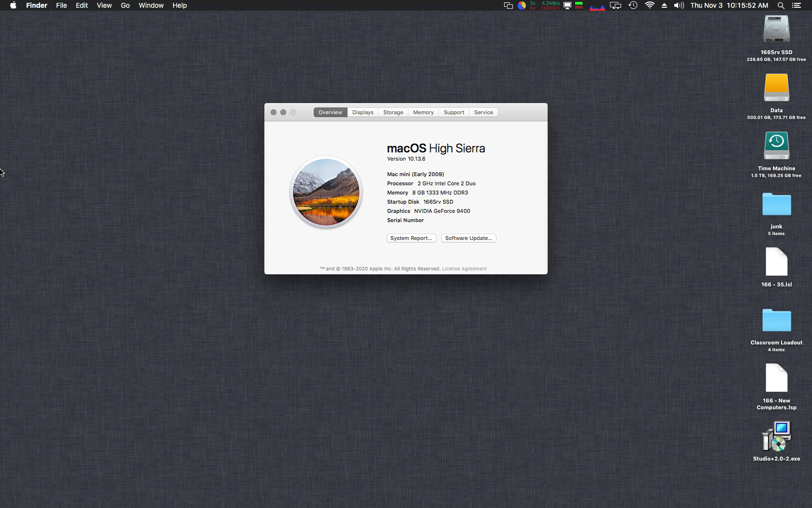This screenshot has width=812, height=508.
Task: Click the High Sierra mountain logo
Action: click(326, 192)
